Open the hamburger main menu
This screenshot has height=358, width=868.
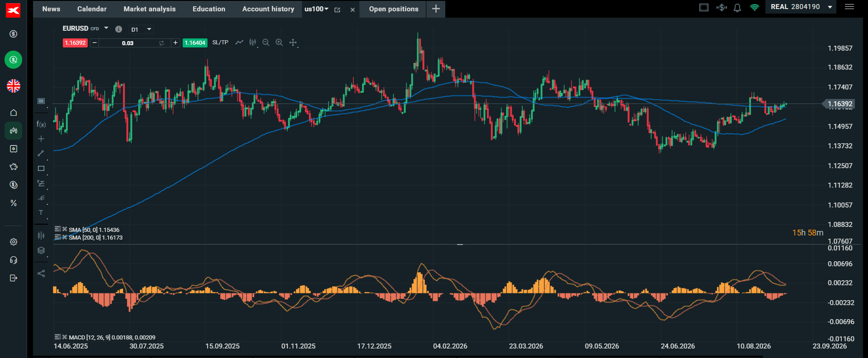click(849, 7)
